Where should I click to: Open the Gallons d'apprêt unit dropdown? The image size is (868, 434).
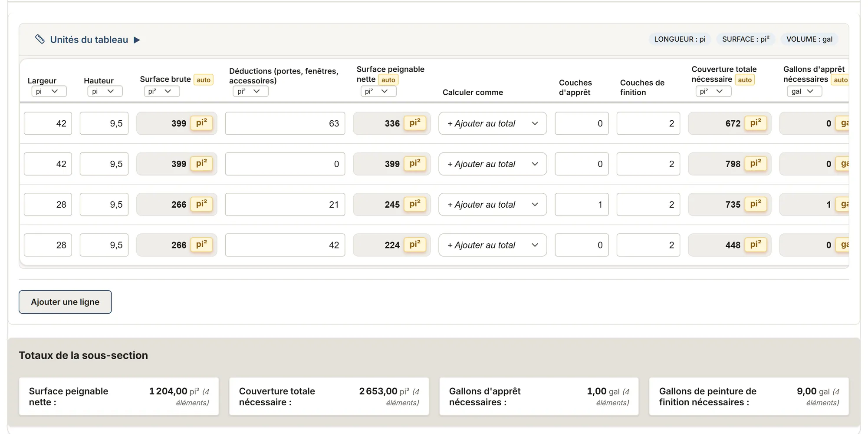804,91
